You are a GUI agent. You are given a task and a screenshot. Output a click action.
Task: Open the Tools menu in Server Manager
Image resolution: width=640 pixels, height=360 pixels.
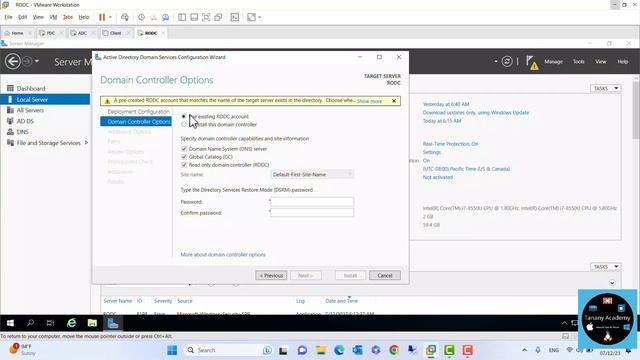click(x=578, y=62)
